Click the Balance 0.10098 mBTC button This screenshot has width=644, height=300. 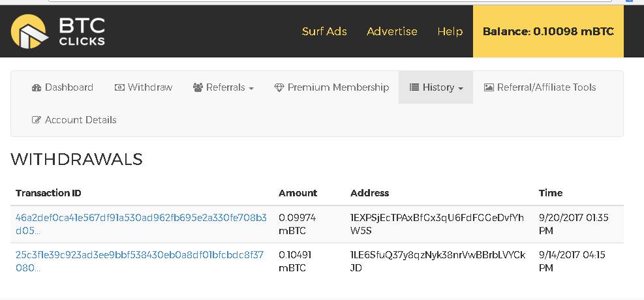pos(548,31)
